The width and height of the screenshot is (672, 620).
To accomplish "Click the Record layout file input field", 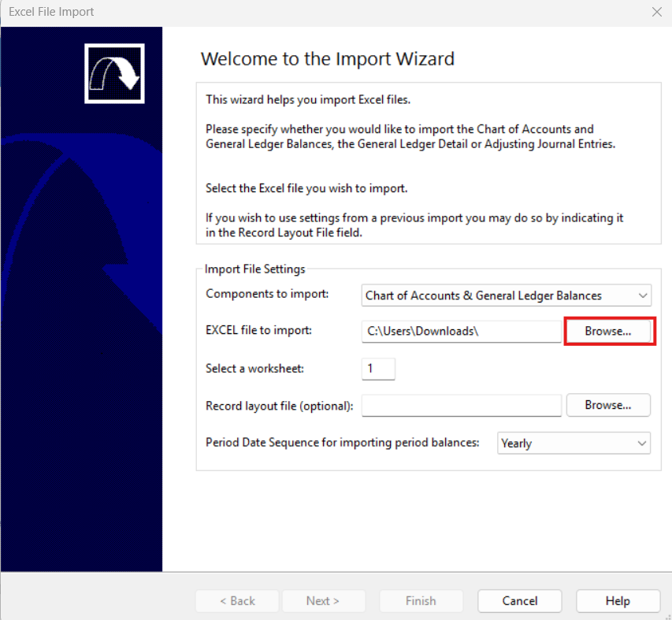I will coord(461,406).
